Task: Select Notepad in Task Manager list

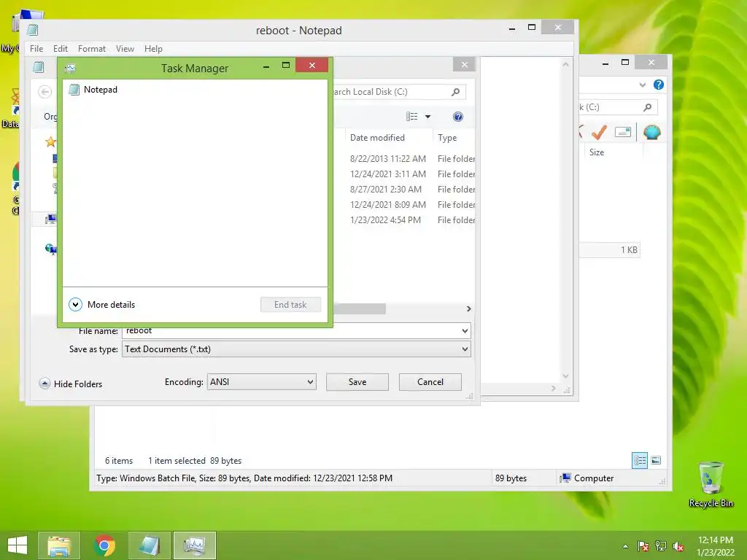Action: coord(194,90)
